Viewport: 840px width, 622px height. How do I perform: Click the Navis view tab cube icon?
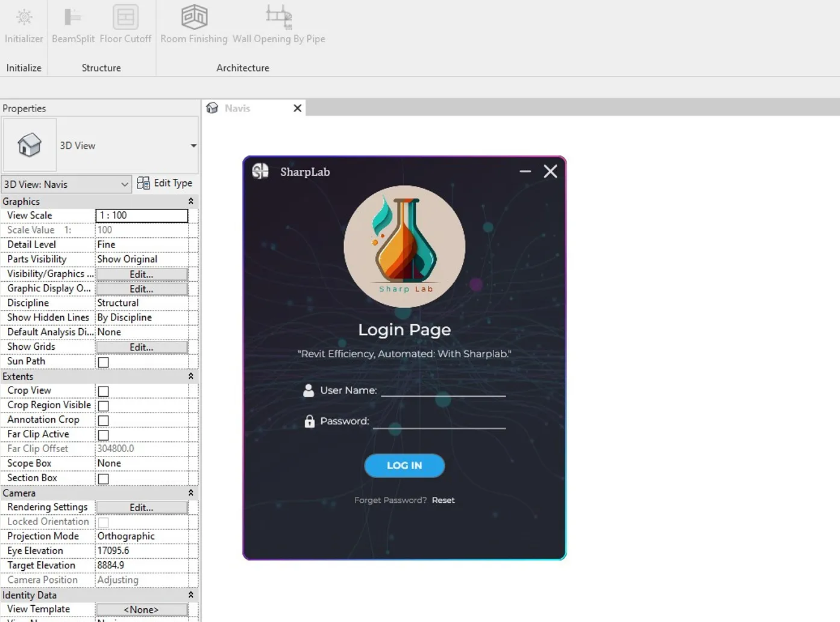[x=212, y=108]
